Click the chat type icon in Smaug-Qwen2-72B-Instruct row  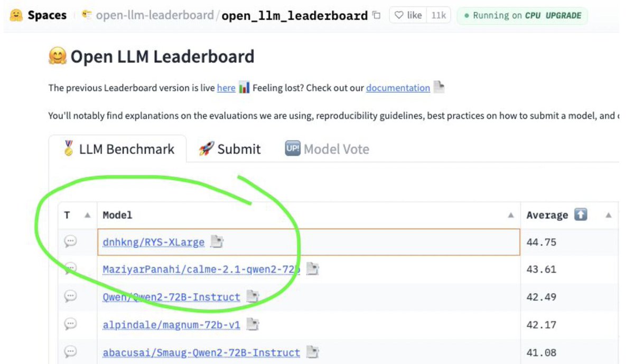tap(70, 351)
